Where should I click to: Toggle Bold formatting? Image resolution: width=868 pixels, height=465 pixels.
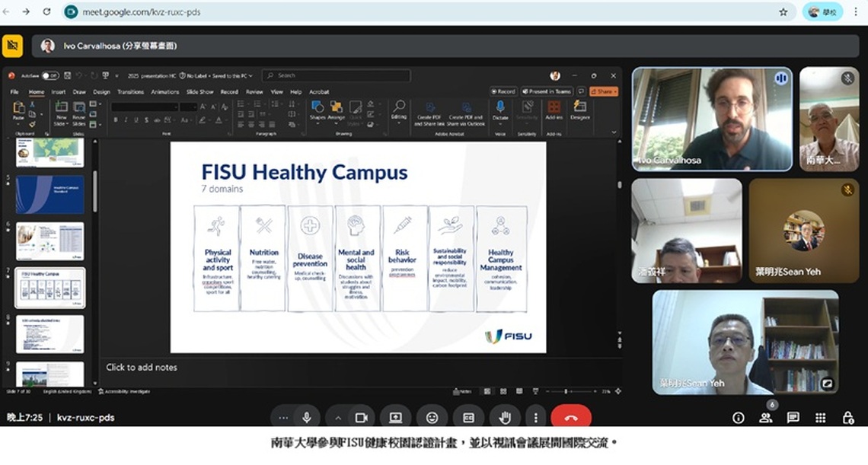click(x=116, y=120)
